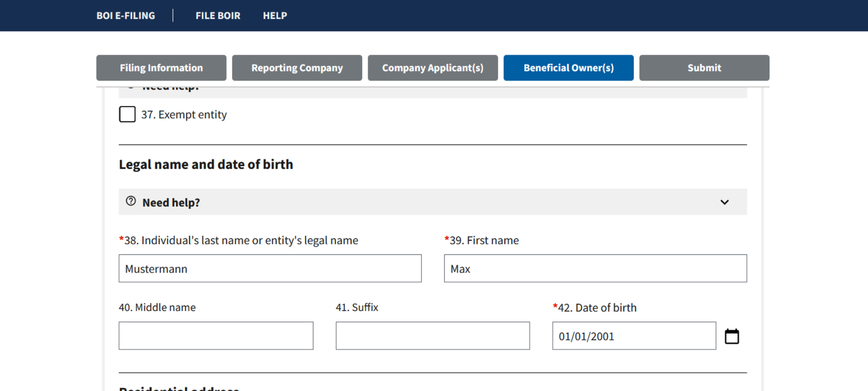Switch to the Reporting Company tab
Screen dimensions: 868x391
[x=297, y=68]
